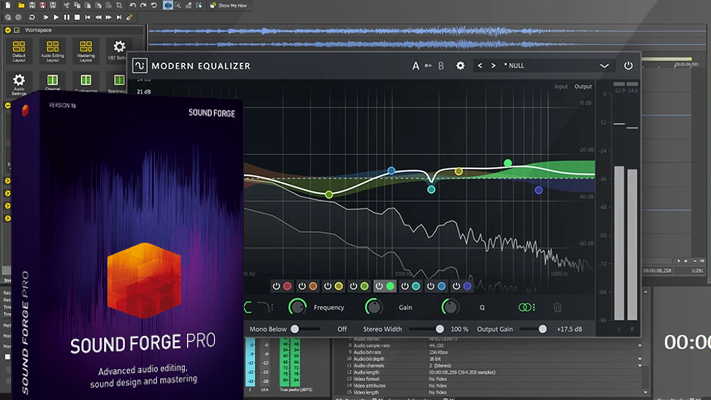Click the stereo linking rings icon
Image resolution: width=711 pixels, height=400 pixels.
[526, 308]
